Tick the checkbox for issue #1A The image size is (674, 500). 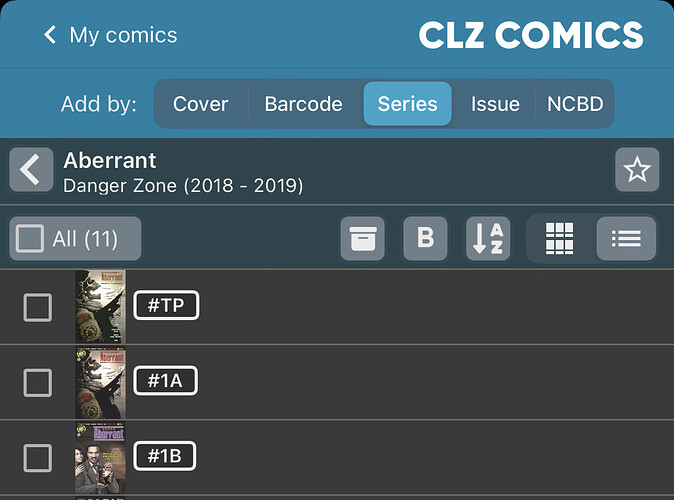click(x=38, y=382)
